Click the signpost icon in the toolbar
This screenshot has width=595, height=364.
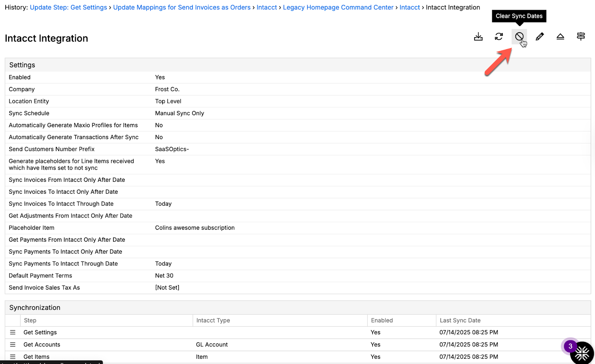tap(580, 36)
